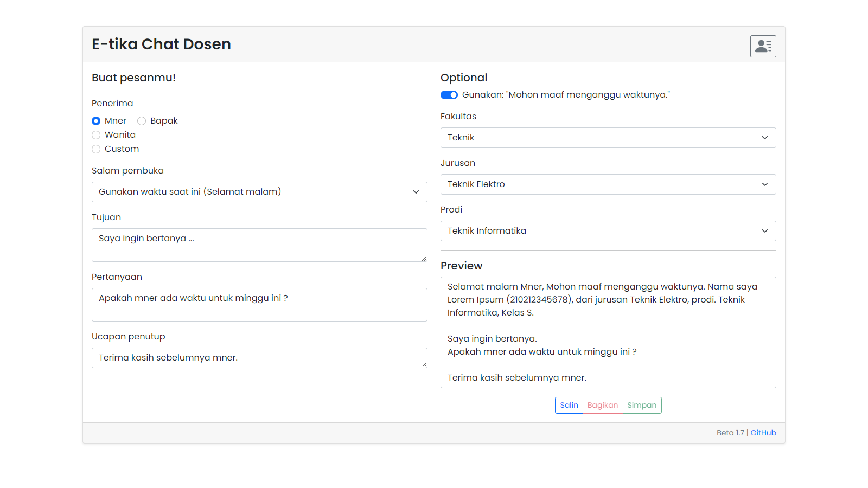The width and height of the screenshot is (868, 488).
Task: Click inside the Tujuan text area
Action: (x=259, y=245)
